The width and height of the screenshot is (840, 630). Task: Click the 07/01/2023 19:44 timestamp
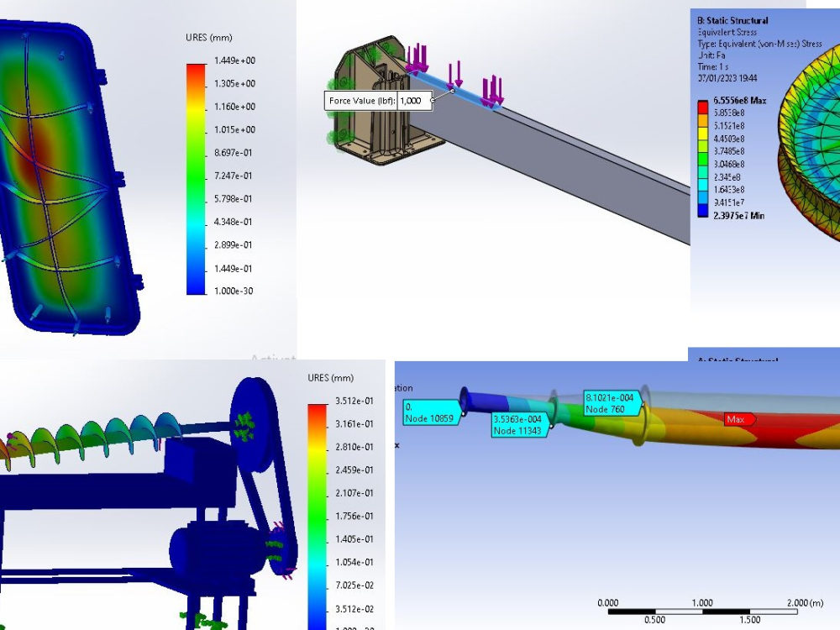point(727,78)
